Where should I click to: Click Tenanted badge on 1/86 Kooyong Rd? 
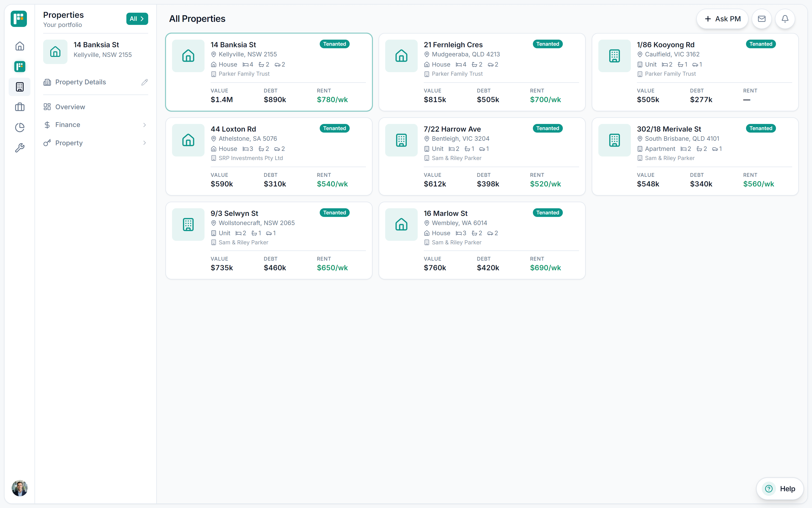pyautogui.click(x=761, y=44)
